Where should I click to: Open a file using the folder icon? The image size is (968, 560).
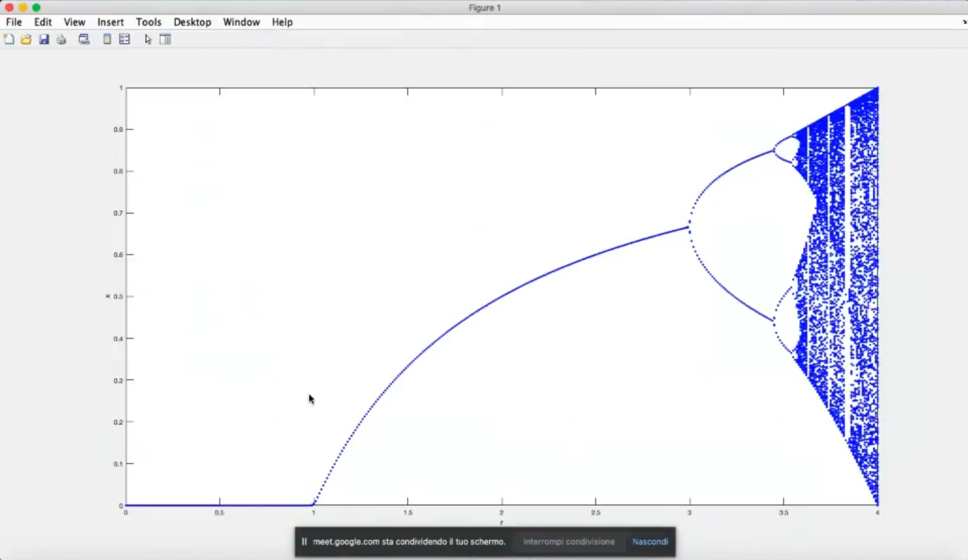(x=26, y=40)
